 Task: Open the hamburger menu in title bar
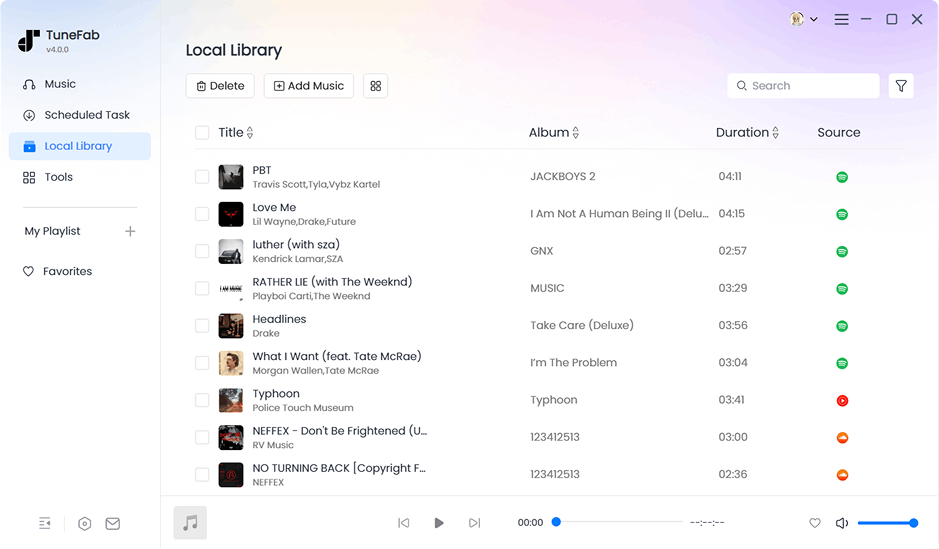click(841, 19)
